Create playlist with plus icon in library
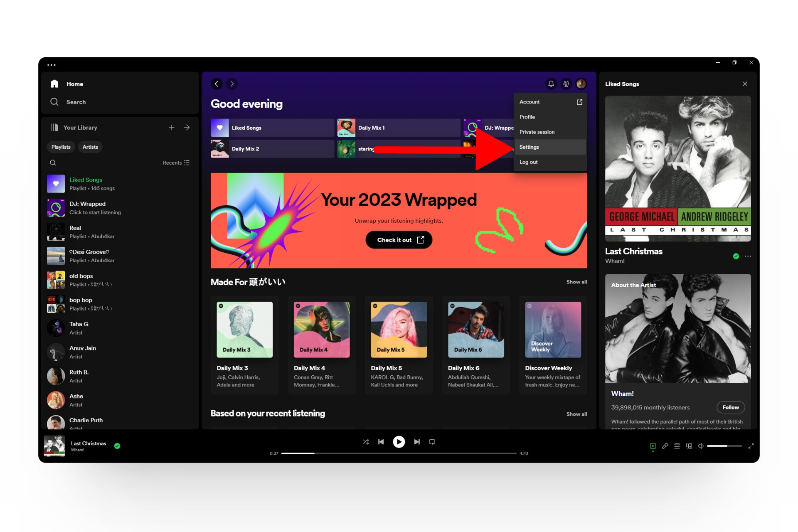798x532 pixels. [172, 128]
